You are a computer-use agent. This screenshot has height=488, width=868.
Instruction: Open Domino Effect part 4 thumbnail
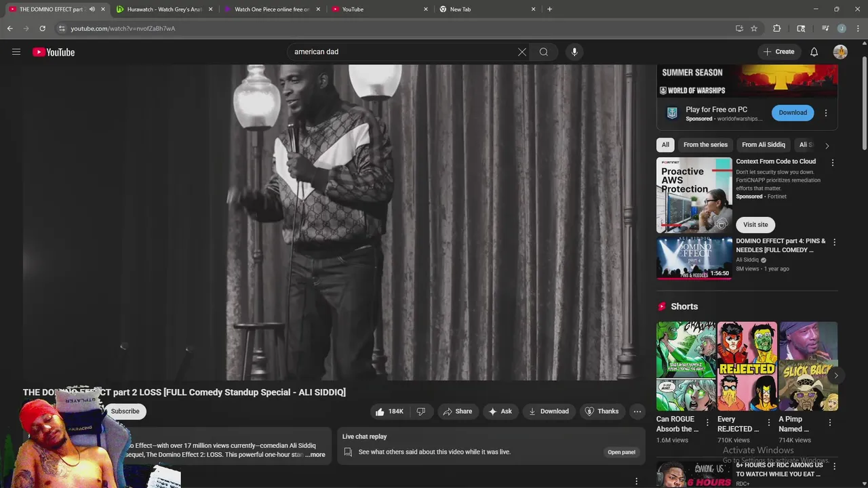[694, 258]
